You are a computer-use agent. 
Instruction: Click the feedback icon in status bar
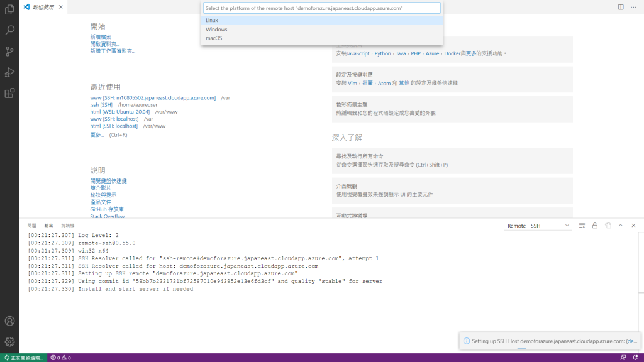(x=623, y=358)
